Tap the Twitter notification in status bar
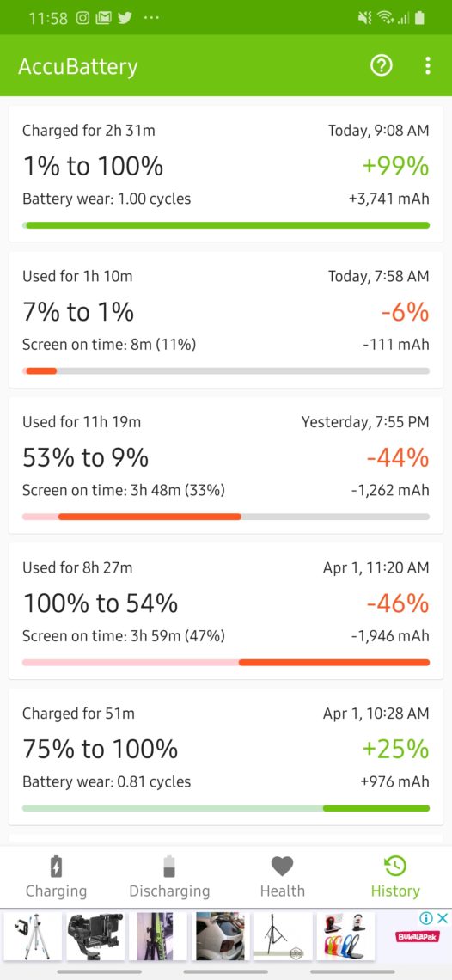Screen dimensions: 452x980 pyautogui.click(x=125, y=18)
